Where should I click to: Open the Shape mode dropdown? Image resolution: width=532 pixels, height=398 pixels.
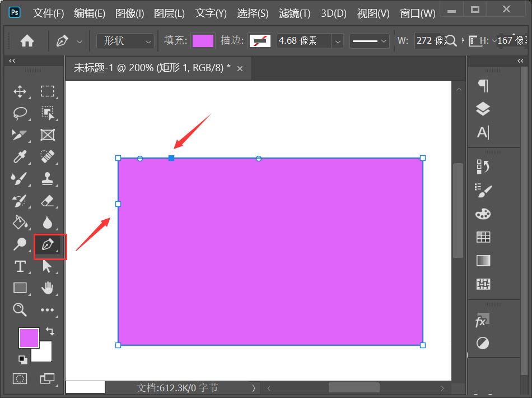pos(124,40)
